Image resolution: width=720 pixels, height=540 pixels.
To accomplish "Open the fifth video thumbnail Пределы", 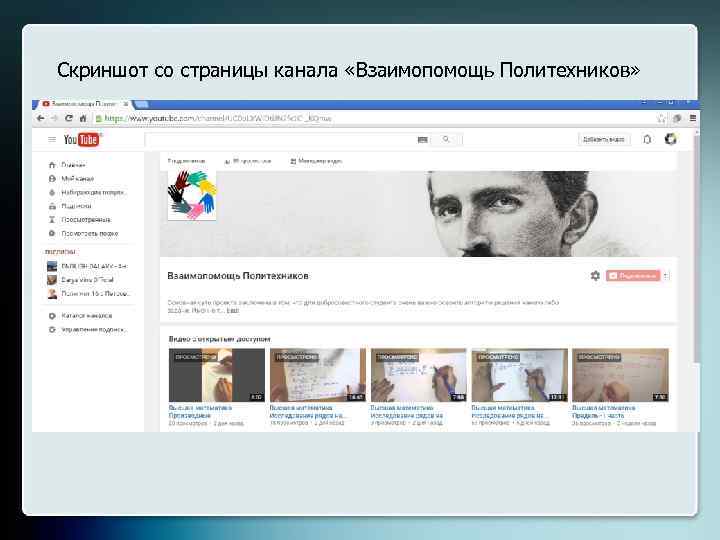I will [x=620, y=375].
